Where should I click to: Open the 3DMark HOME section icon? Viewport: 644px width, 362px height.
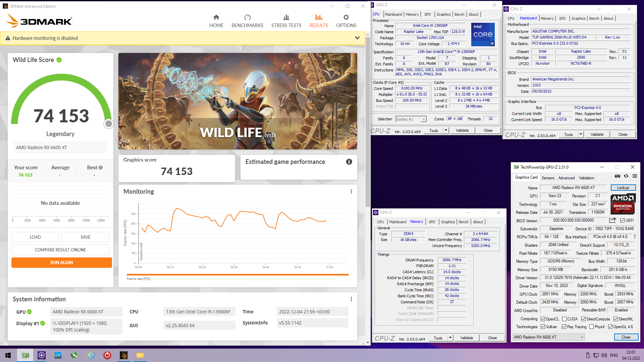[x=216, y=17]
